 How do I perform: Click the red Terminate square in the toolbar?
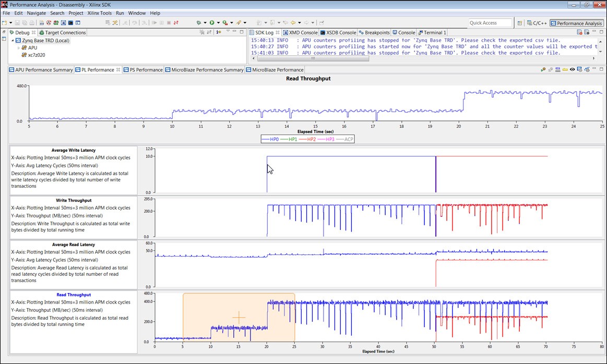[169, 23]
